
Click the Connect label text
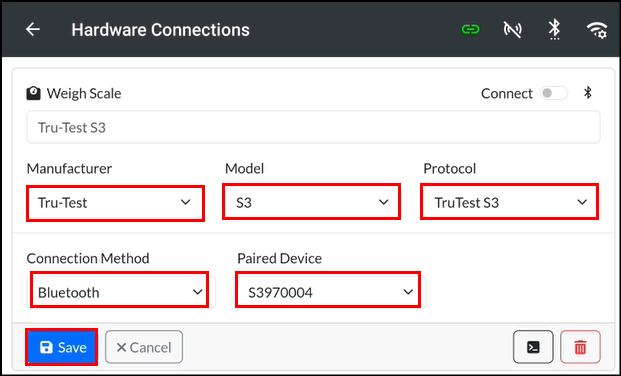(x=507, y=94)
